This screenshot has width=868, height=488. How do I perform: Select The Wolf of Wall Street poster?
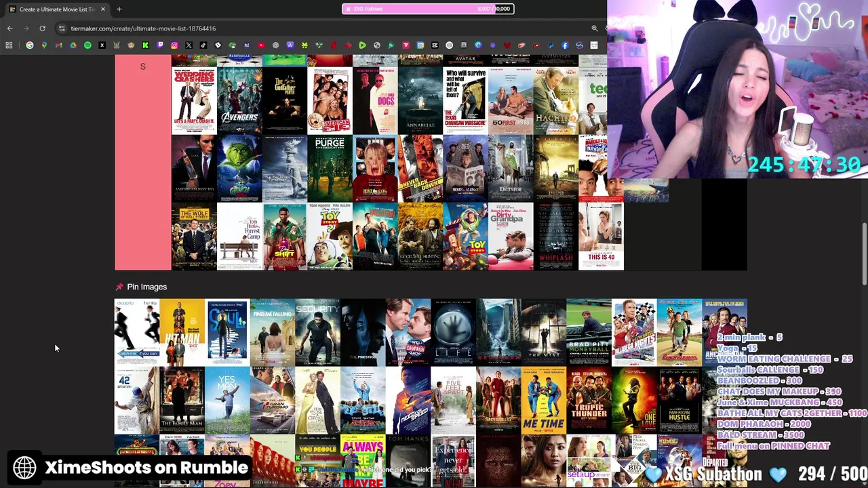pyautogui.click(x=194, y=236)
